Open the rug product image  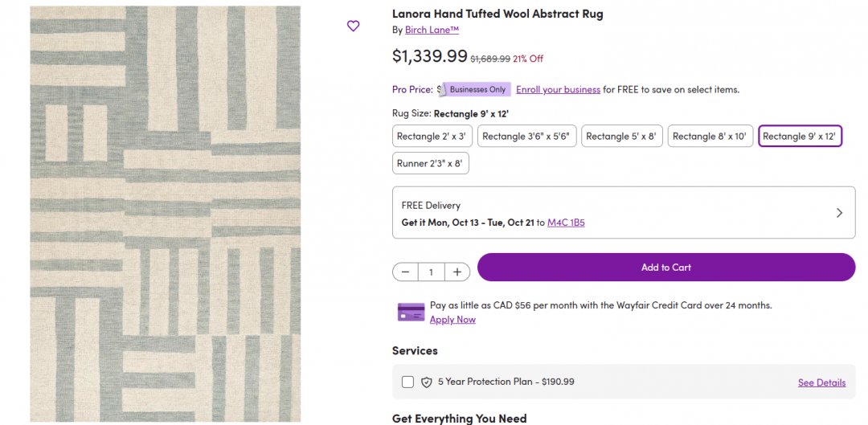pos(166,214)
